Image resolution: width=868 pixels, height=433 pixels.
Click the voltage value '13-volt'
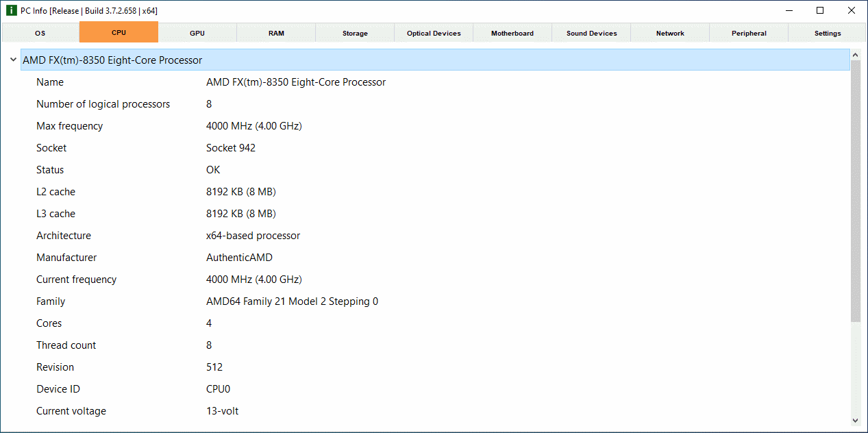[223, 411]
